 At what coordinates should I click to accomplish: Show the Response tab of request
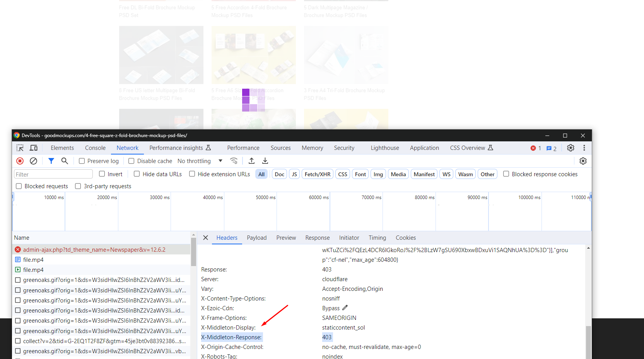[318, 238]
